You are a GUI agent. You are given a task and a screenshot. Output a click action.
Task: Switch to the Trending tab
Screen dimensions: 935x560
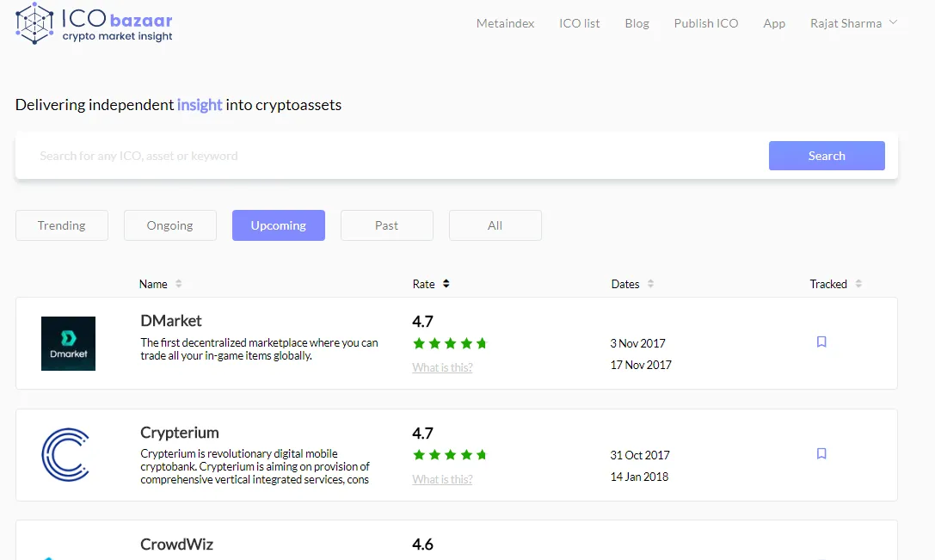tap(62, 225)
